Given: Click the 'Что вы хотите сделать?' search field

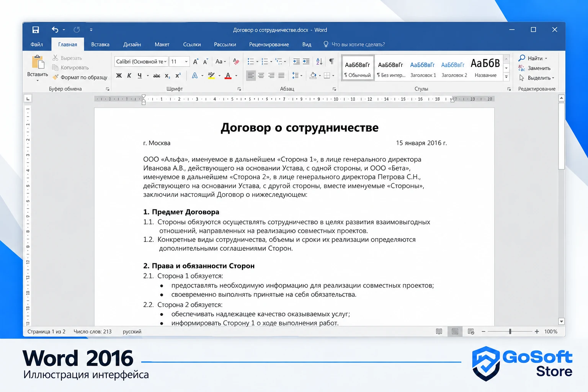Looking at the screenshot, I should 354,44.
